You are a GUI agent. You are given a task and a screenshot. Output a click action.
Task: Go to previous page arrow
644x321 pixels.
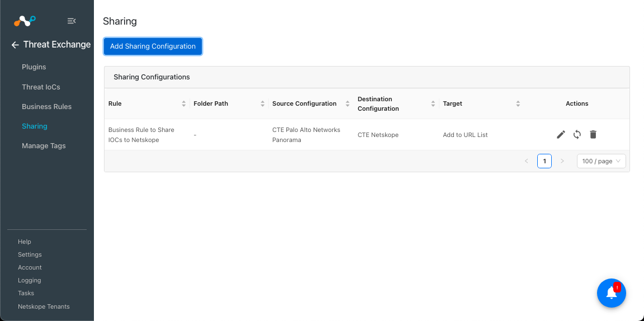click(527, 161)
